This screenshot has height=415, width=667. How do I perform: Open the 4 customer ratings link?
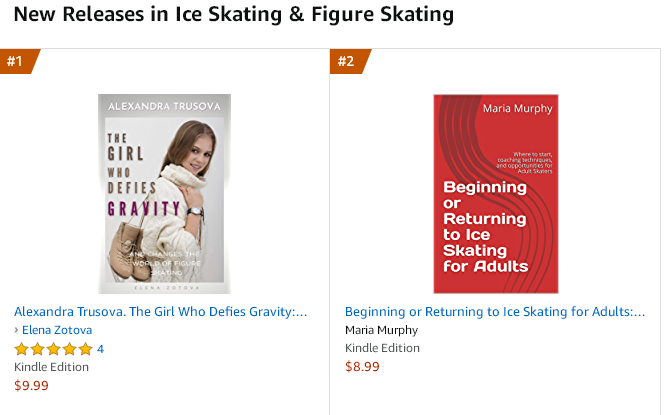(100, 349)
